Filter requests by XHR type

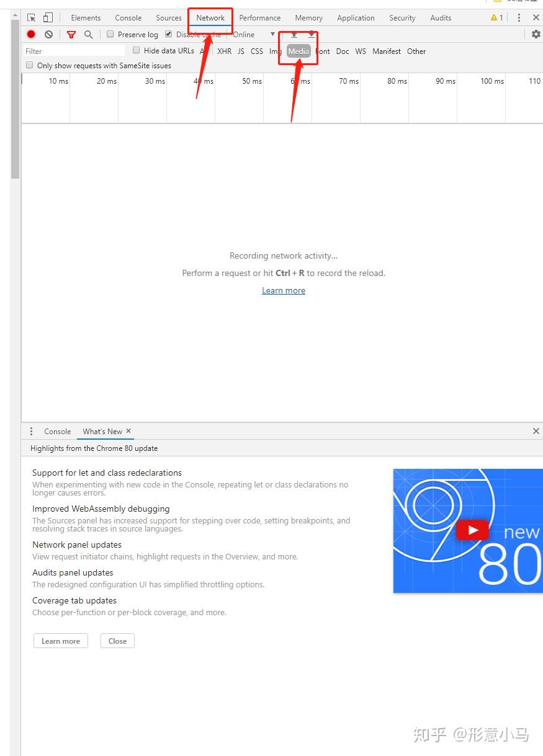tap(224, 51)
